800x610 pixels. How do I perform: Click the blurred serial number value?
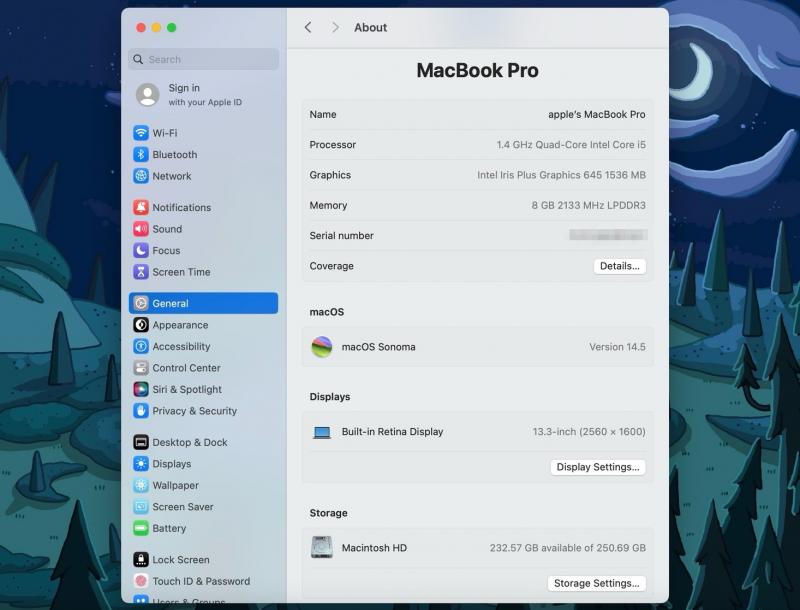pos(608,235)
